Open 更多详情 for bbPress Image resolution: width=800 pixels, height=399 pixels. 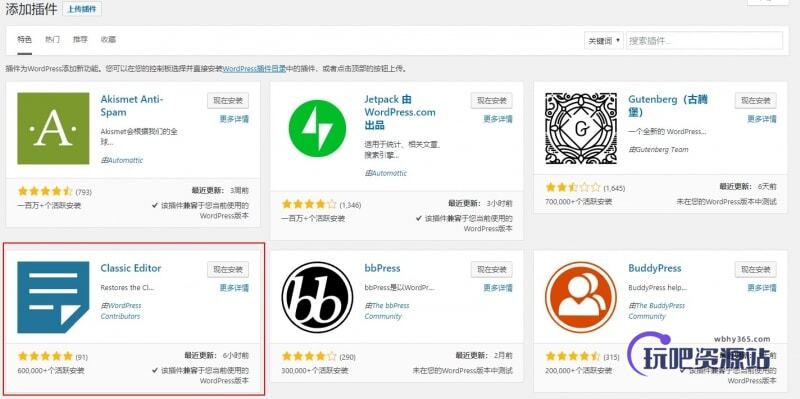pos(498,288)
